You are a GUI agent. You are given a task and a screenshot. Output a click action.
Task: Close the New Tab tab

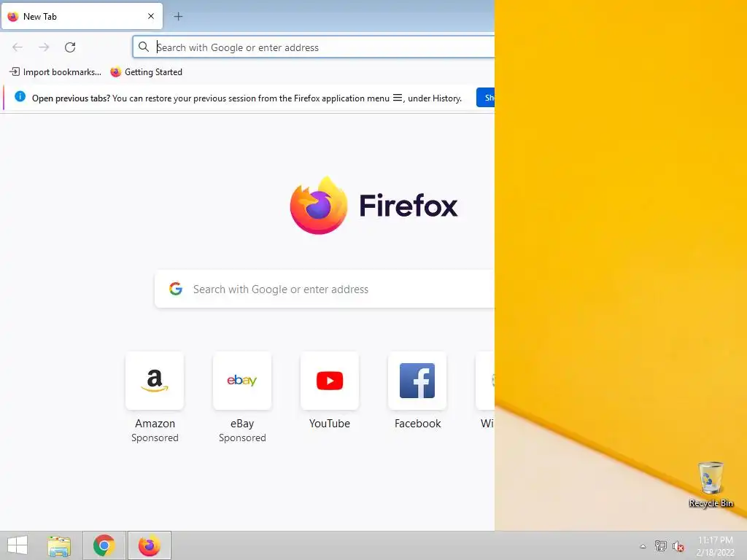pyautogui.click(x=151, y=16)
